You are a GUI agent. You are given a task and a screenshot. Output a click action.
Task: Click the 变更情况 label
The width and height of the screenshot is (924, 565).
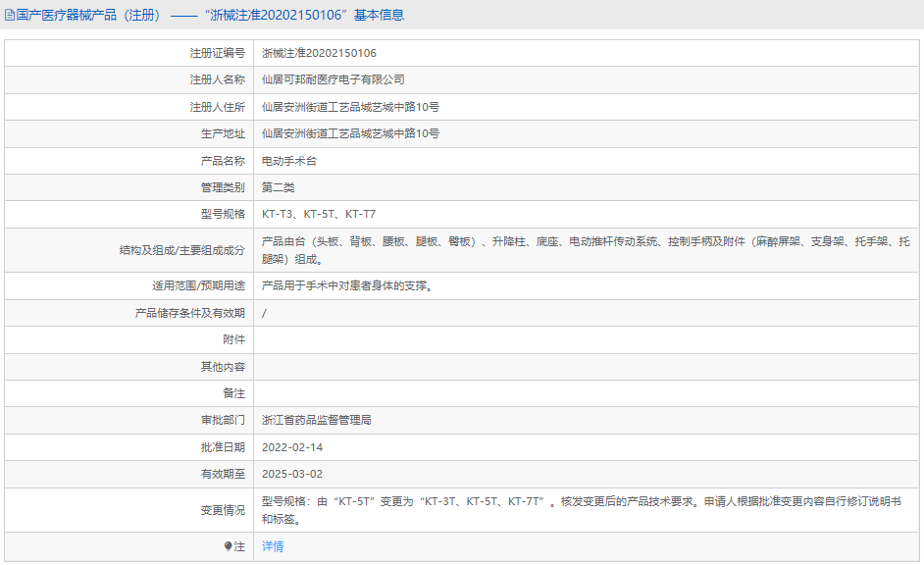coord(223,510)
